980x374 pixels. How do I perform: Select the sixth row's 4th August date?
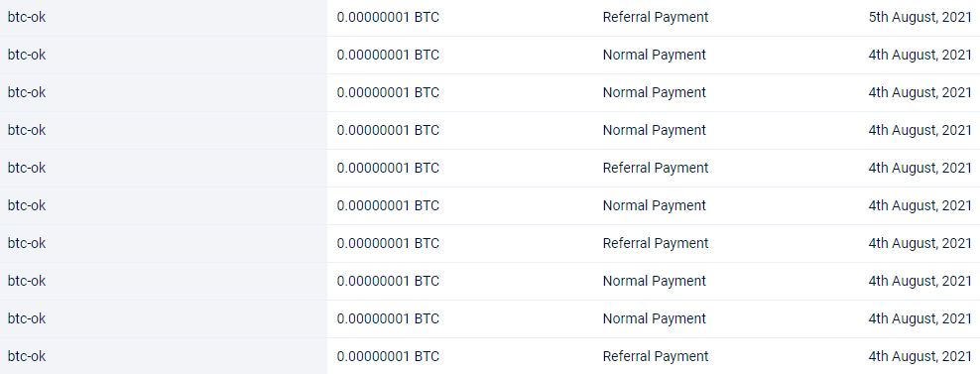(x=920, y=205)
